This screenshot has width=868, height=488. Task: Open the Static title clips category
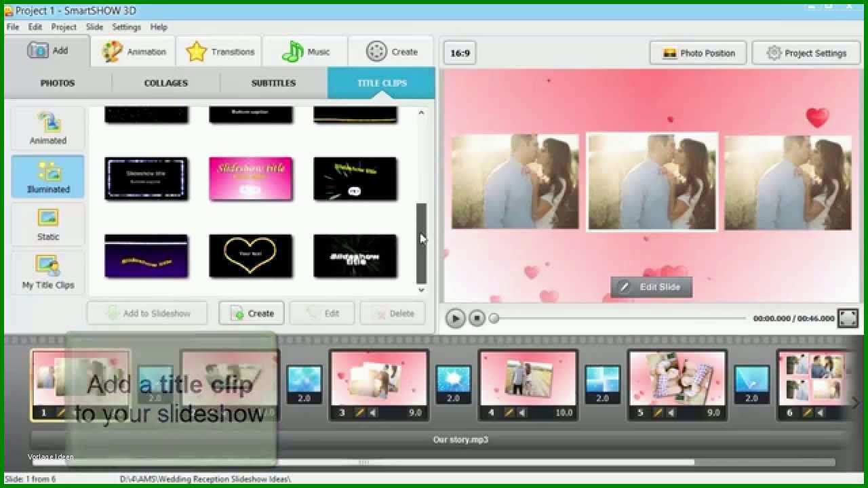[x=48, y=224]
